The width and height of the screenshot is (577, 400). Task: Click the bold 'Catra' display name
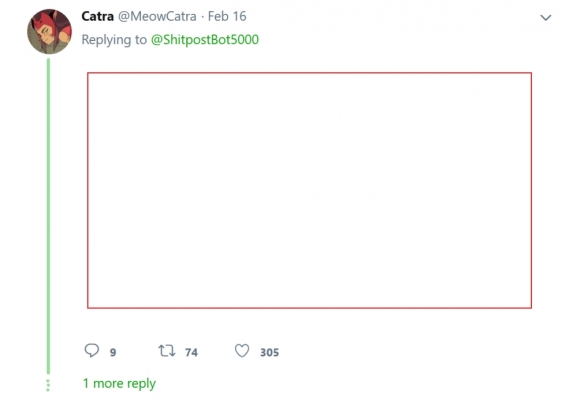click(98, 16)
